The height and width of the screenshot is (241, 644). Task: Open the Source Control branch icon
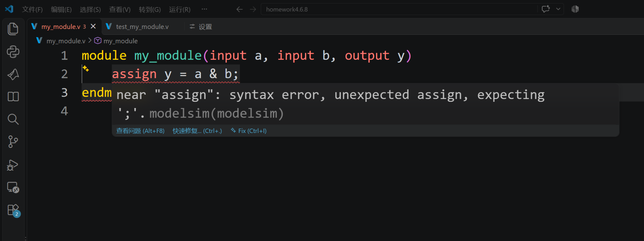[x=13, y=142]
